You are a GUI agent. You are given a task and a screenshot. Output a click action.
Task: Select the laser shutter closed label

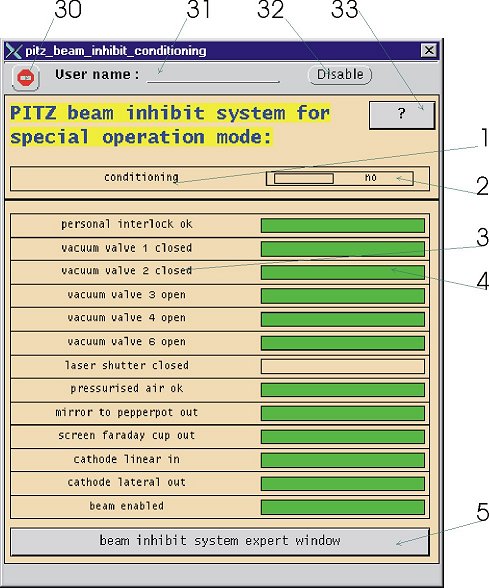point(127,365)
